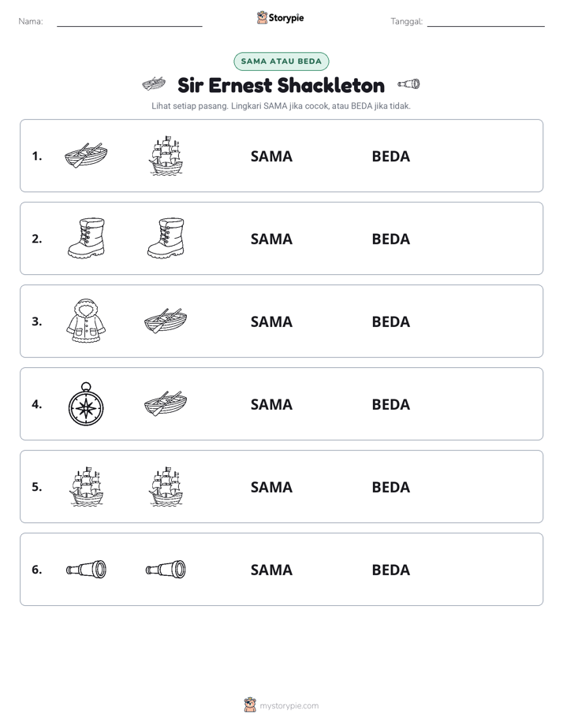Choose SAMA for row 5

[x=271, y=487]
